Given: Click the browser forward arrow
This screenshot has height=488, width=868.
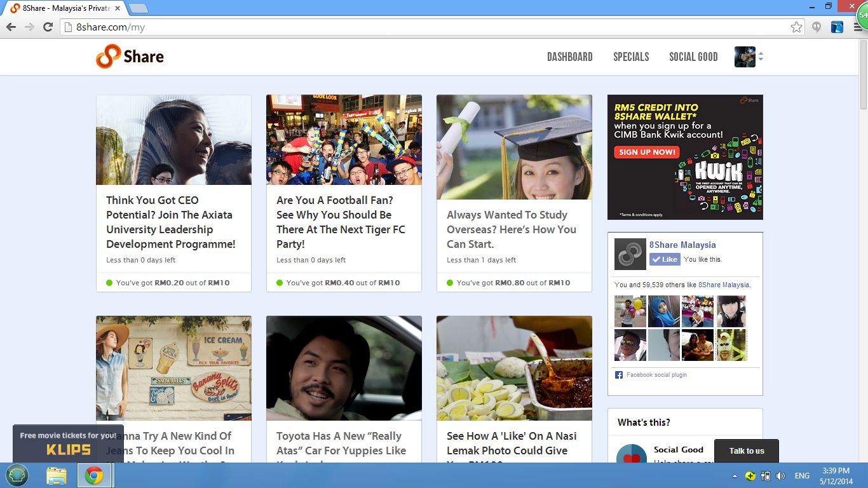Looking at the screenshot, I should tap(29, 27).
